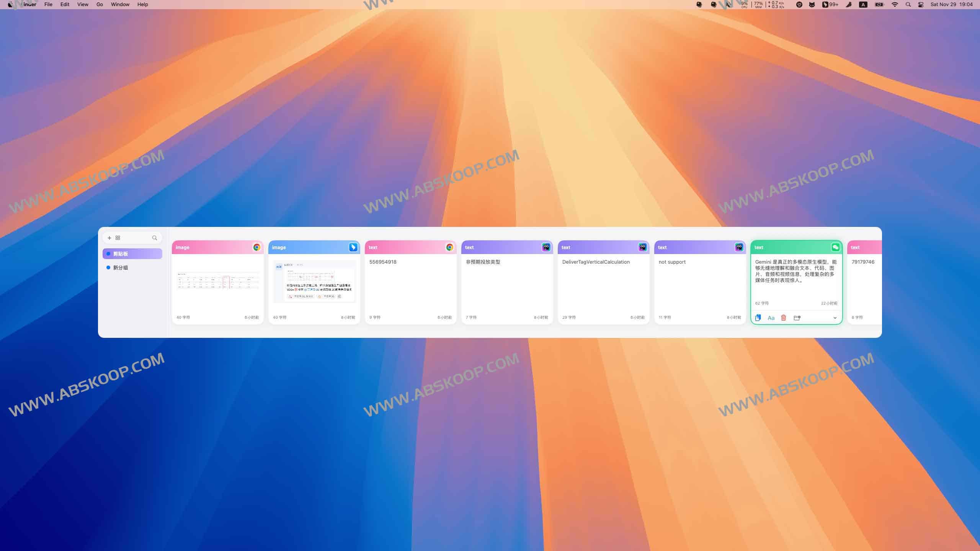Move the Gemini entry using the folder-plus icon
This screenshot has width=980, height=551.
tap(797, 318)
